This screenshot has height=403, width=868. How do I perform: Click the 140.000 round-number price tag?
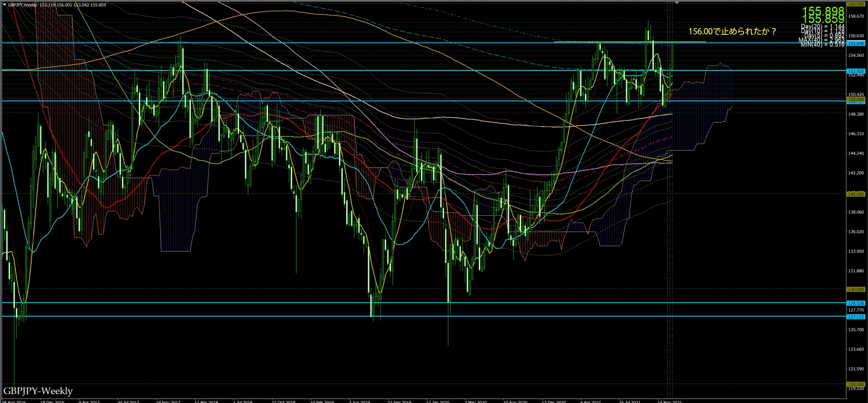pos(856,194)
